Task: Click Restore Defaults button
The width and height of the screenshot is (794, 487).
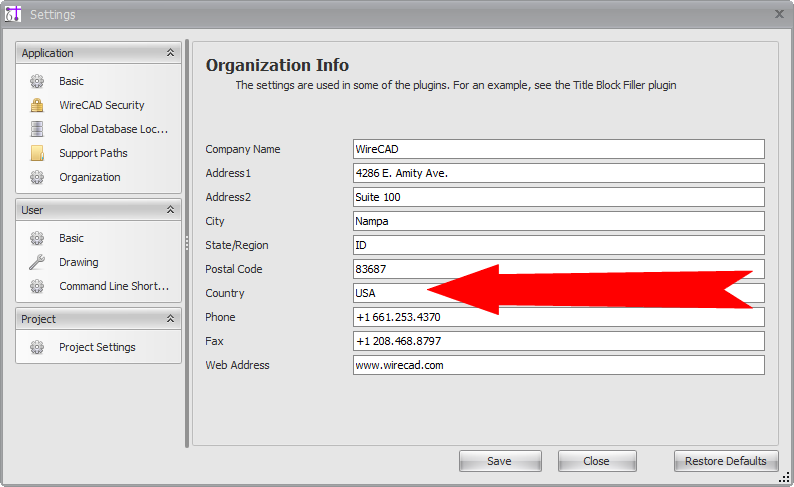Action: pos(726,461)
